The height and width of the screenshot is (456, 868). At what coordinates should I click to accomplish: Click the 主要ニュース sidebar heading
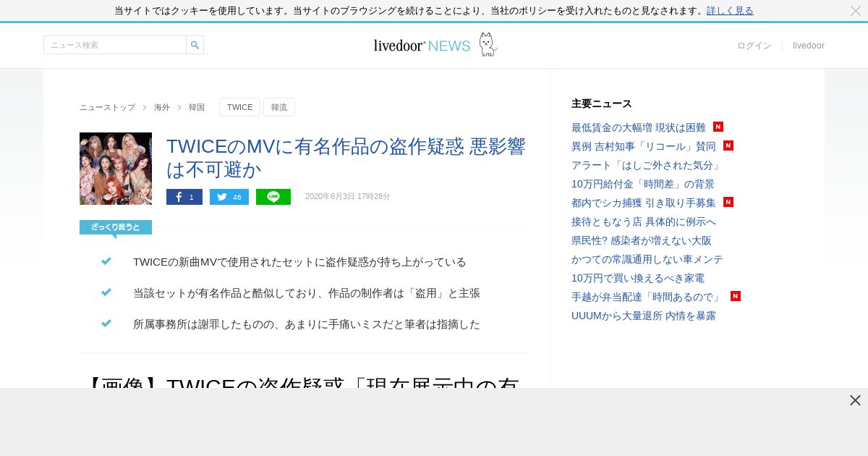point(602,104)
